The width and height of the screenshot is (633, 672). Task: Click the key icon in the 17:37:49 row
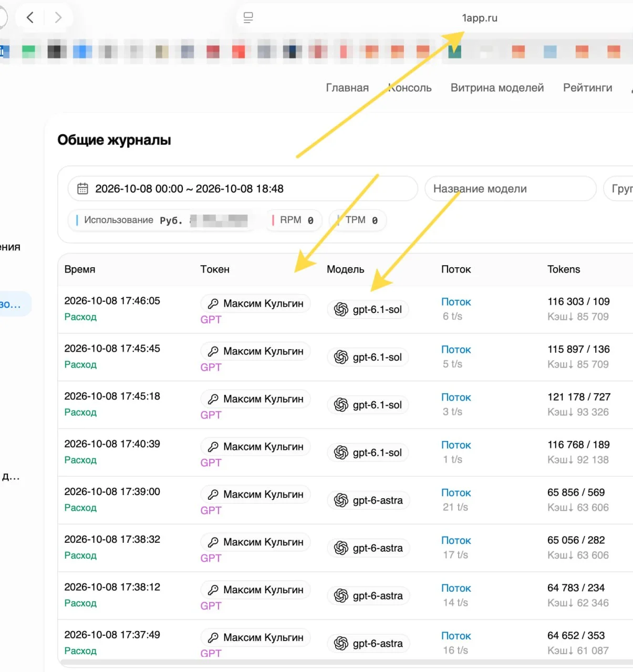(213, 637)
